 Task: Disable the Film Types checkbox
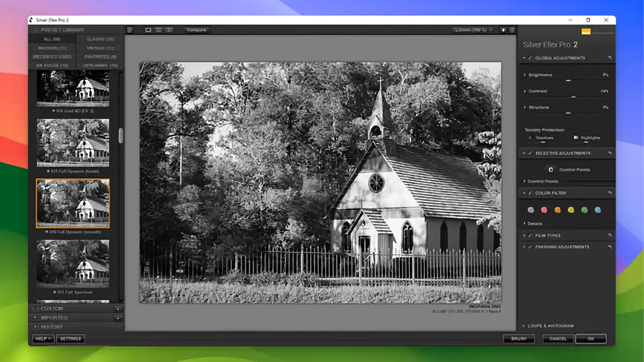[x=530, y=235]
